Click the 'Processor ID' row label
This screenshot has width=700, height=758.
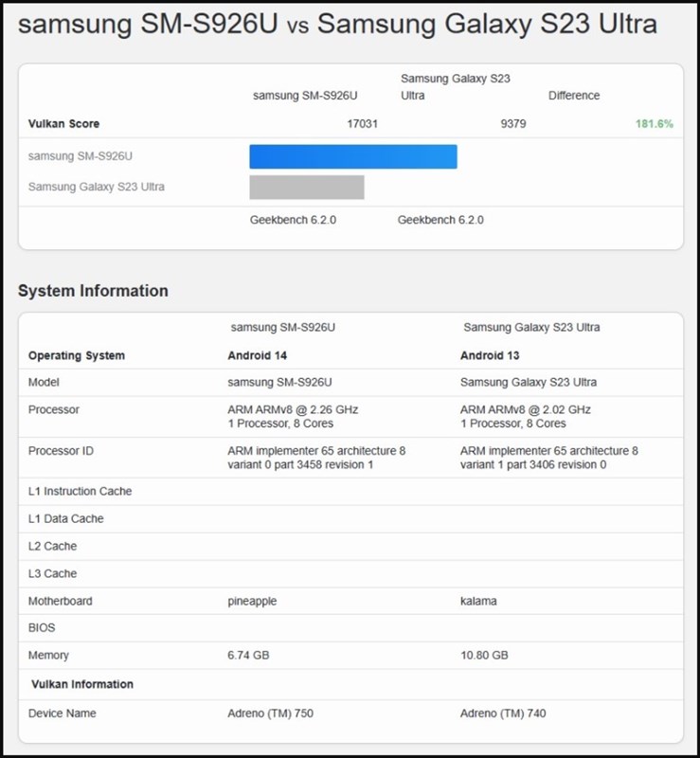[x=61, y=451]
